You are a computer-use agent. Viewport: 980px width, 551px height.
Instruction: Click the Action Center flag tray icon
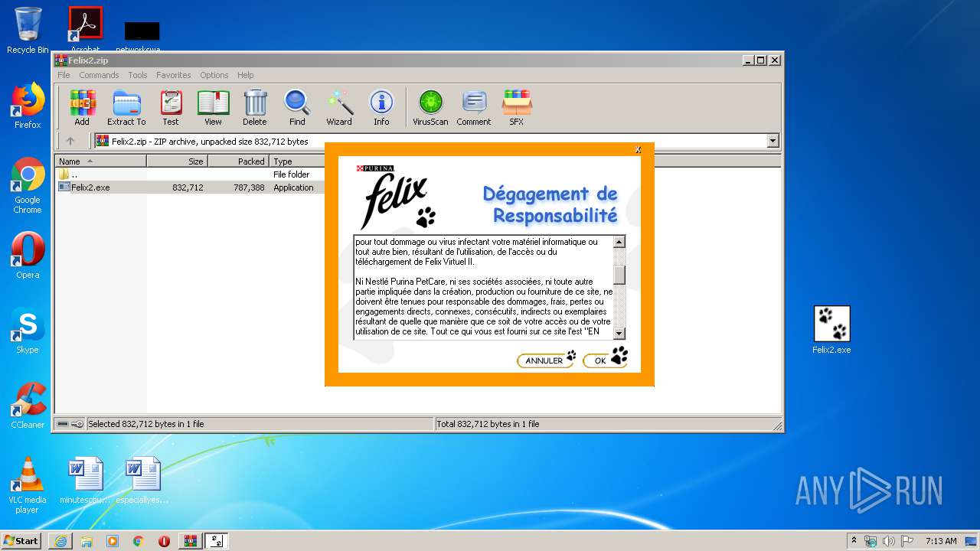(x=907, y=541)
